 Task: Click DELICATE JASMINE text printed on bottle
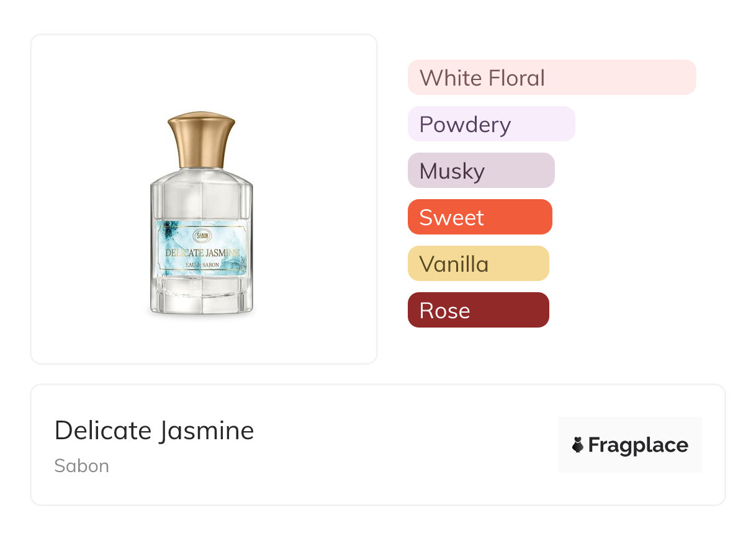pos(202,252)
